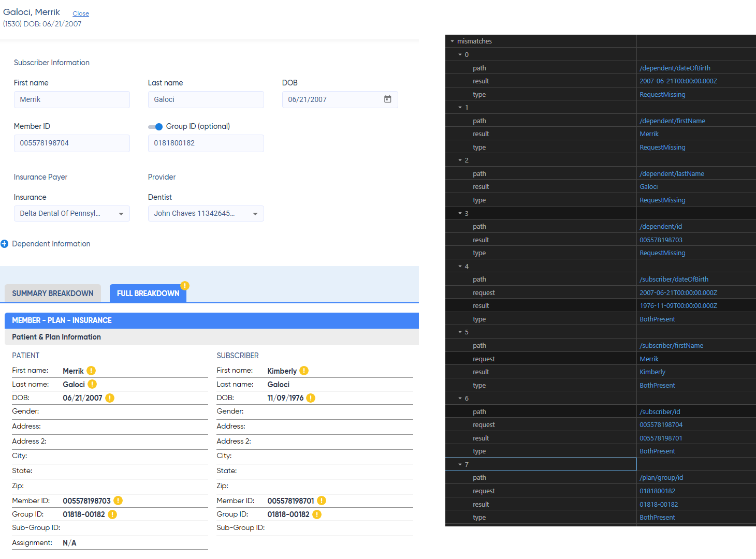Viewport: 756px width, 559px height.
Task: Click the Member ID input field
Action: point(71,143)
